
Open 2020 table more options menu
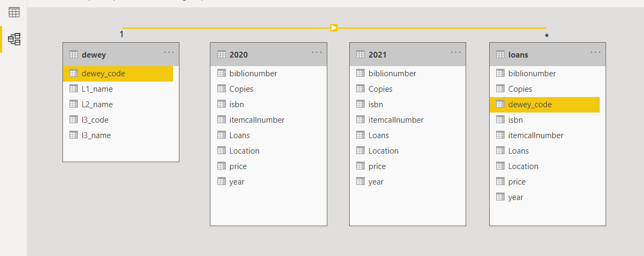[317, 53]
